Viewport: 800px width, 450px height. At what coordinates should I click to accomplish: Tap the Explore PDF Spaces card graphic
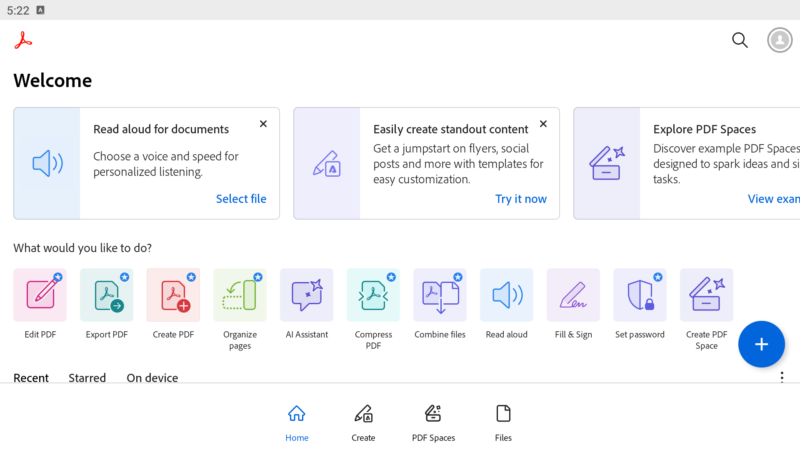pyautogui.click(x=607, y=163)
